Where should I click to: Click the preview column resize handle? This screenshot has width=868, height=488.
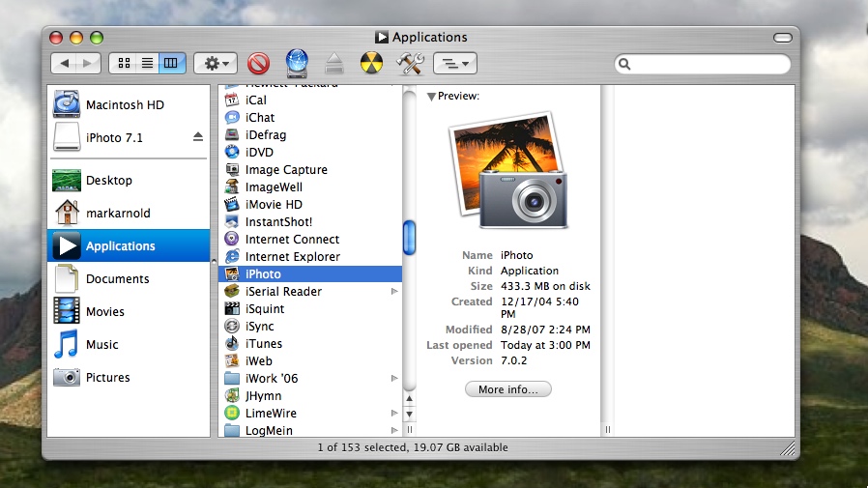click(607, 429)
